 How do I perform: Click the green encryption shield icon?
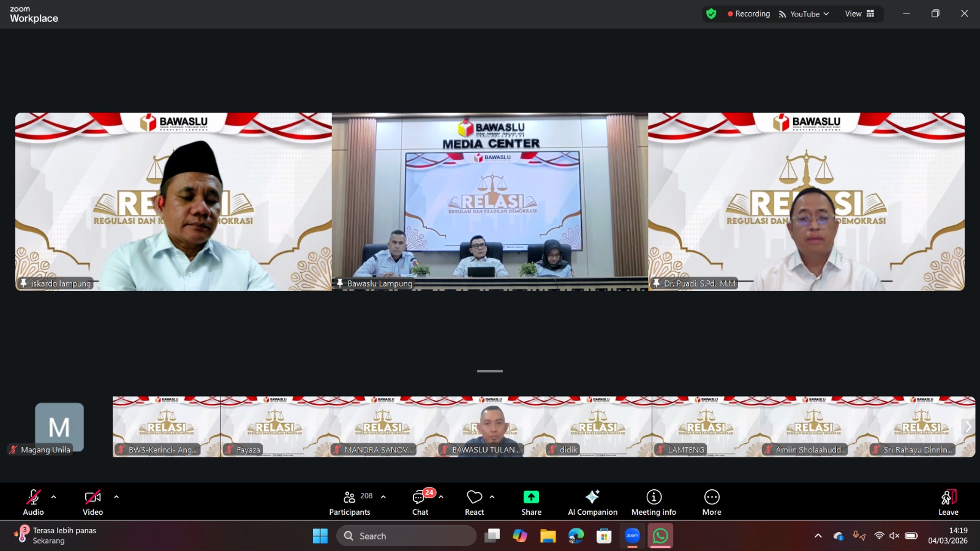click(711, 13)
